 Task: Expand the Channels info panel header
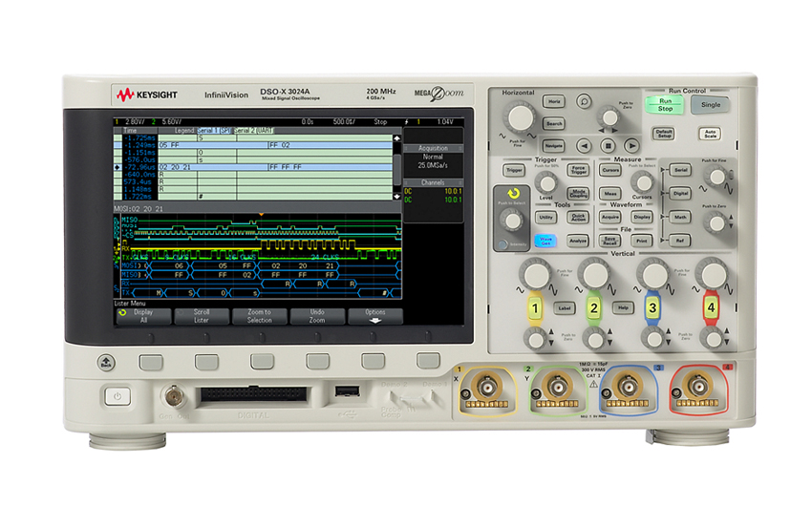point(433,182)
